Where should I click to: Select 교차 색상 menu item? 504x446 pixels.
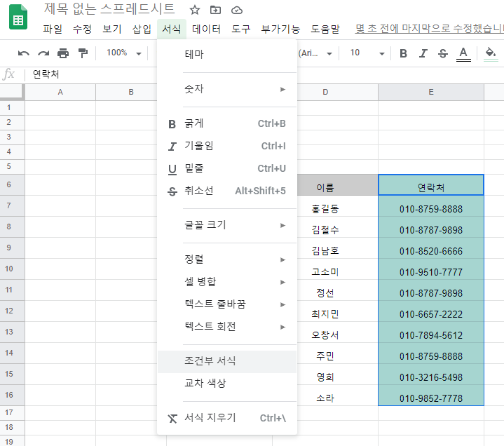[x=227, y=384]
